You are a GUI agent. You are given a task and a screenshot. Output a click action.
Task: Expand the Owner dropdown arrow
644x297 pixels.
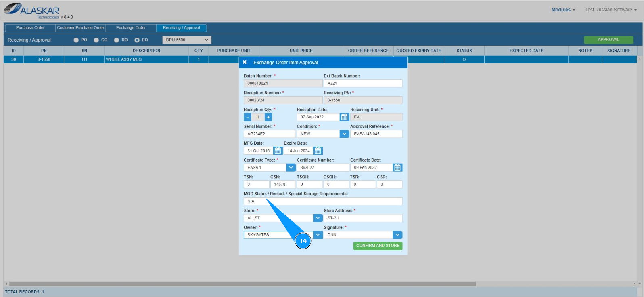tap(318, 235)
